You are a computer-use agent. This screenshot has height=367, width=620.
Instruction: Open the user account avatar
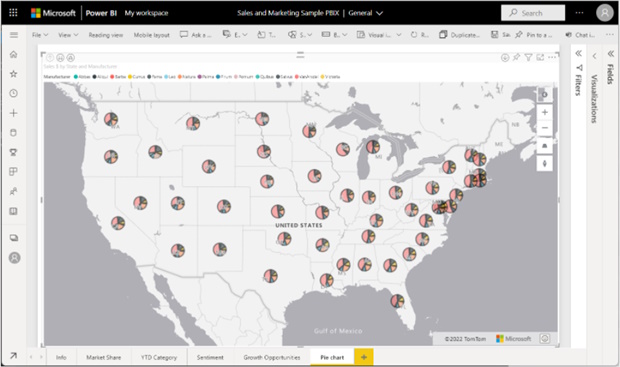605,13
